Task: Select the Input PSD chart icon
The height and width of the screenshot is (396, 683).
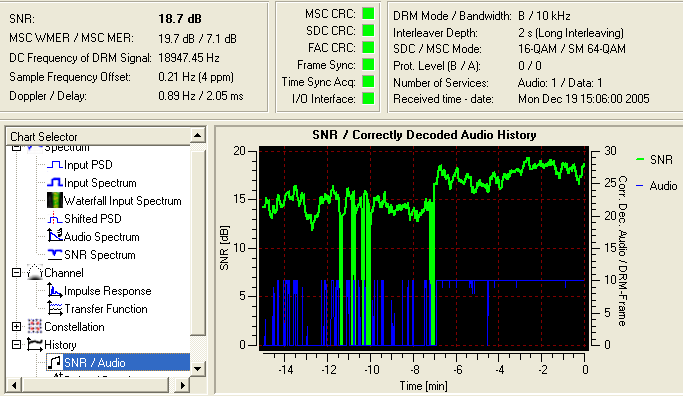Action: pos(54,165)
